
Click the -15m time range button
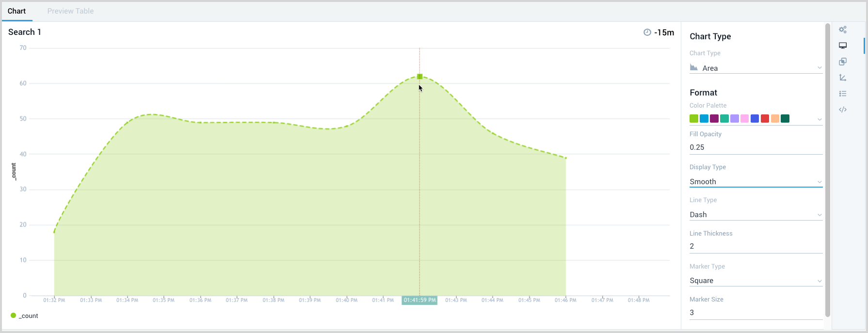tap(664, 32)
